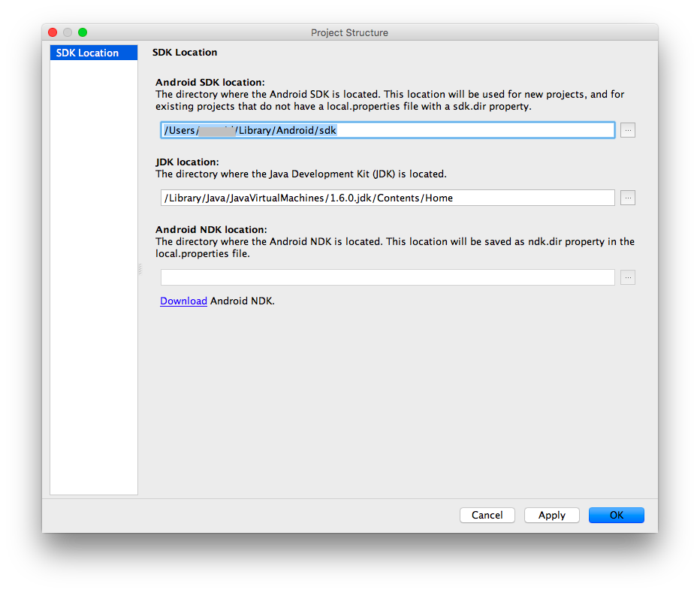Zoom the window with green button
Viewport: 700px width, 593px height.
click(x=83, y=32)
